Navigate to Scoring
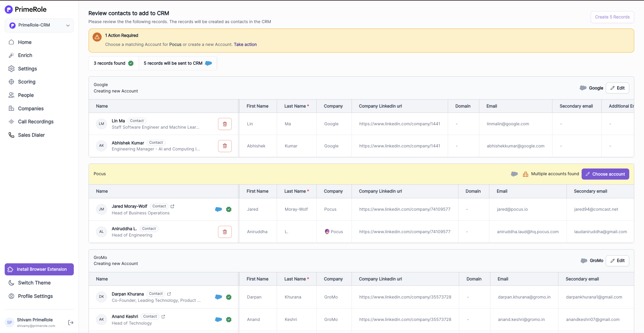Image resolution: width=644 pixels, height=333 pixels. click(27, 82)
